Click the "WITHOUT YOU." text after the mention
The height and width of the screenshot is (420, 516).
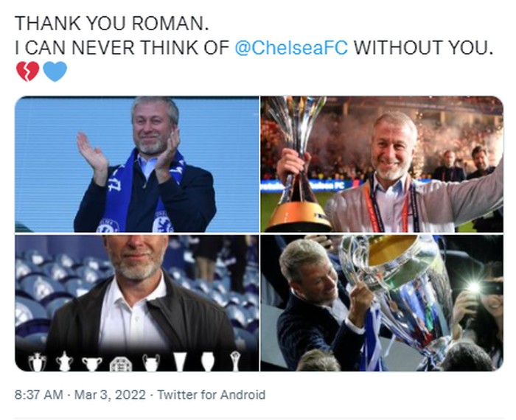pos(422,48)
